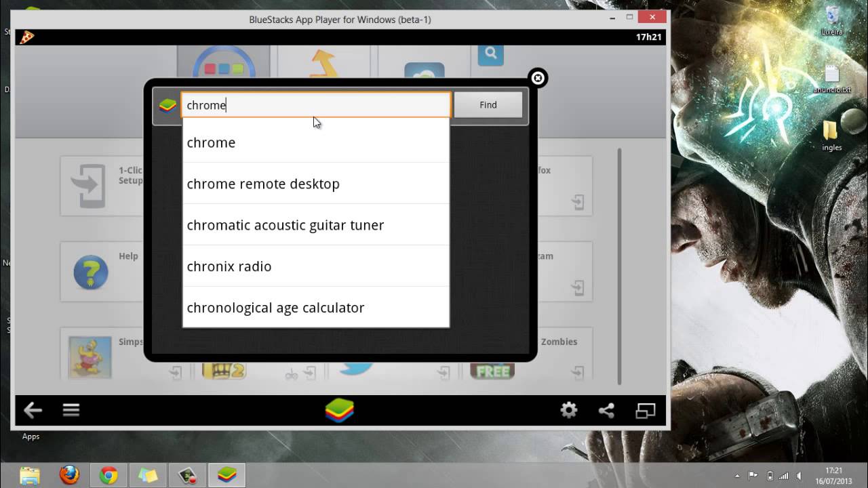Viewport: 868px width, 488px height.
Task: Open Lixeira recycle bin on desktop
Action: point(831,20)
